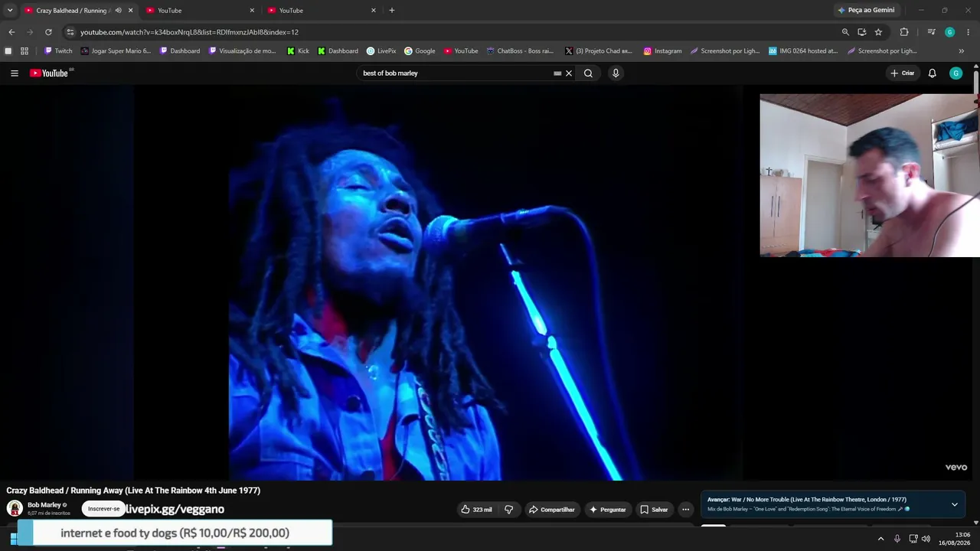Share the video with Compartilhar
The width and height of the screenshot is (980, 551).
[551, 510]
